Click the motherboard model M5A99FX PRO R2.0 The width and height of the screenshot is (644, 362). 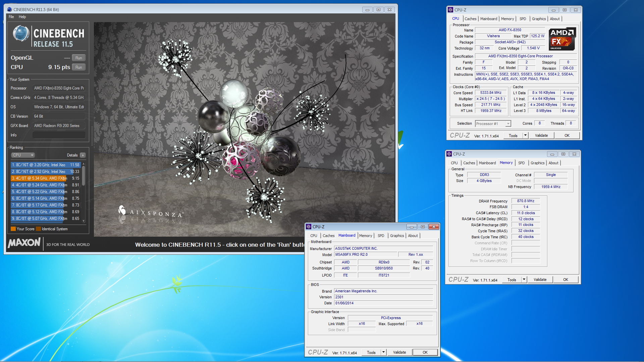366,254
